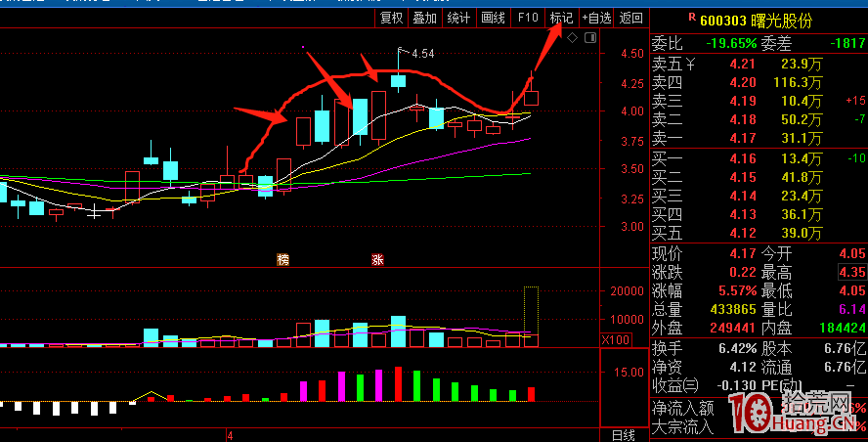Select the 买三 4.14 order row

coord(759,197)
